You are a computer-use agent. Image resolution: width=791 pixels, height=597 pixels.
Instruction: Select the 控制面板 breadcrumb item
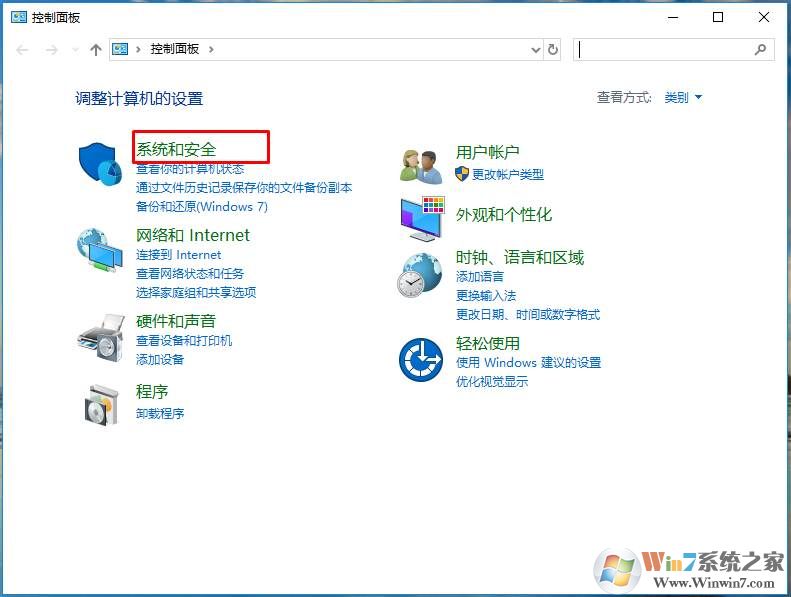point(175,49)
